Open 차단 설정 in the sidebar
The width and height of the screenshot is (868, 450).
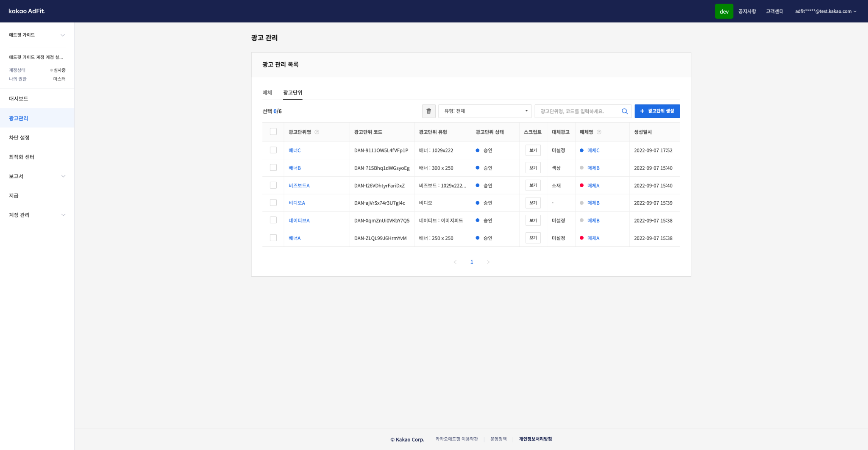(x=19, y=138)
